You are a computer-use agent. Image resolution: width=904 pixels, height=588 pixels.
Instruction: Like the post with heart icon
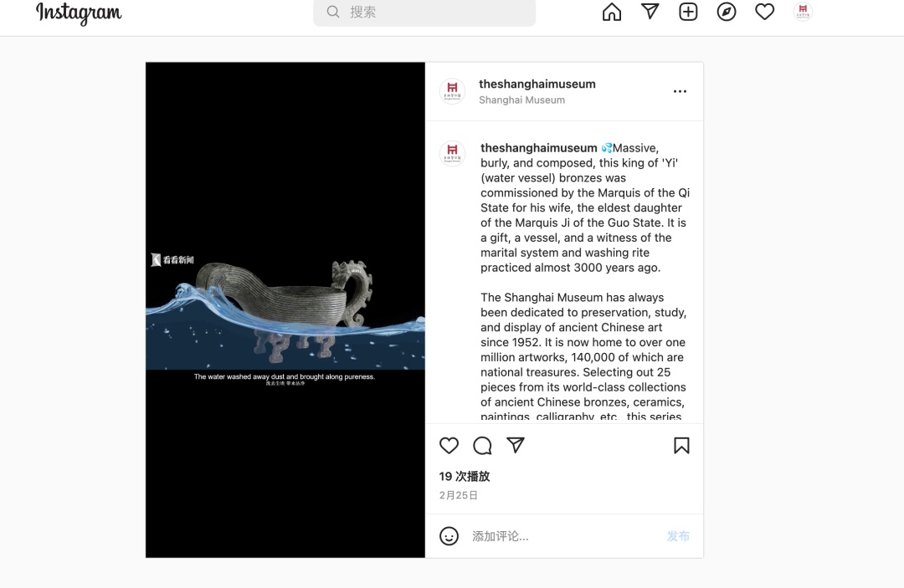point(449,445)
